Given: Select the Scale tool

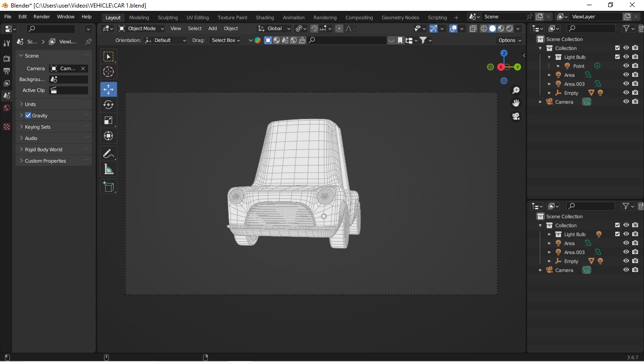Looking at the screenshot, I should [108, 120].
